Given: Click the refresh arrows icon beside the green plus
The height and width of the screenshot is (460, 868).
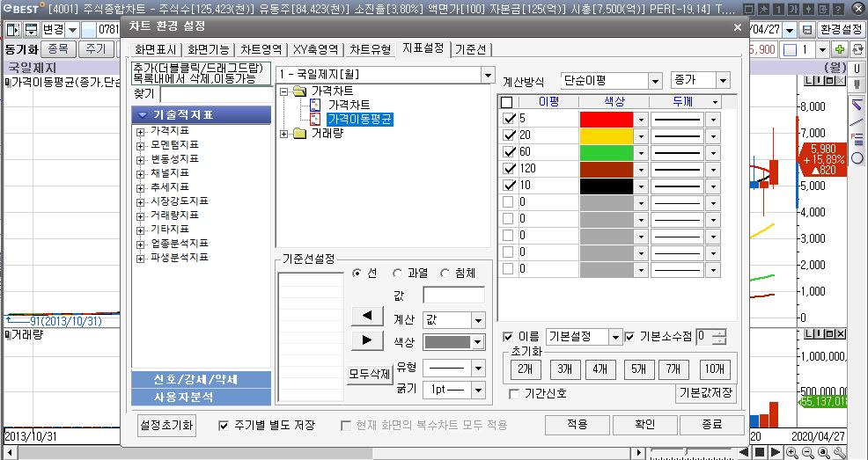Looking at the screenshot, I should [857, 50].
